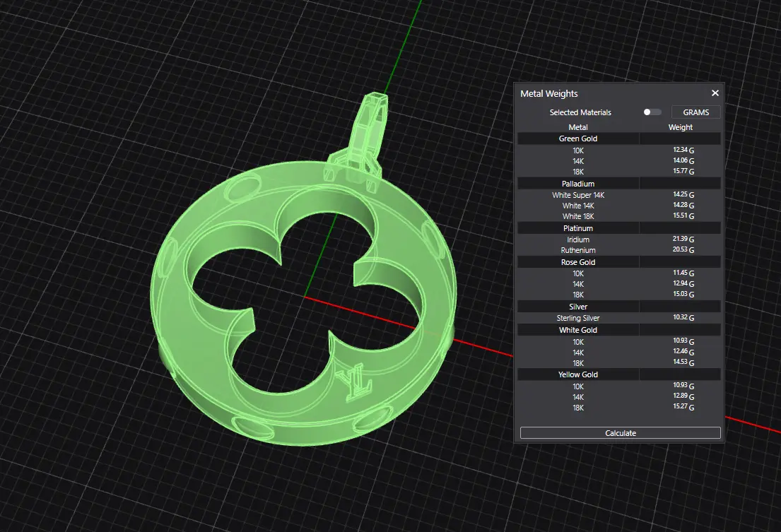The image size is (781, 532).
Task: Click the Sterling Silver weight 10.32
Action: coord(683,317)
